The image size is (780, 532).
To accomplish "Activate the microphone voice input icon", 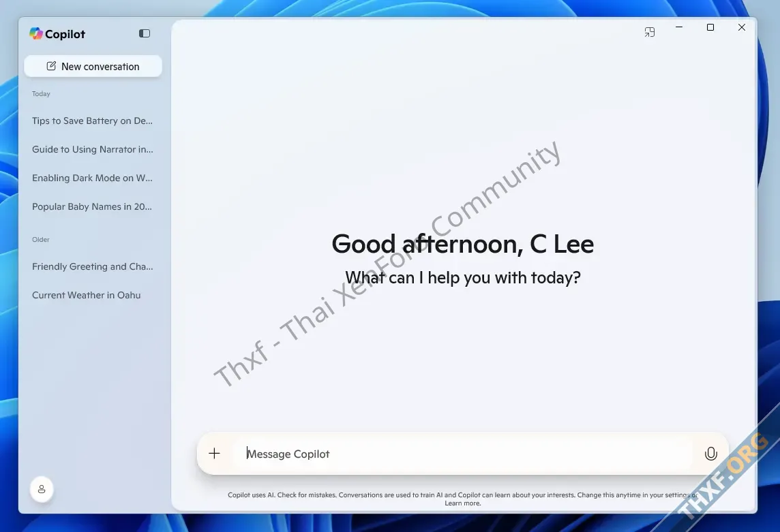I will pos(711,454).
